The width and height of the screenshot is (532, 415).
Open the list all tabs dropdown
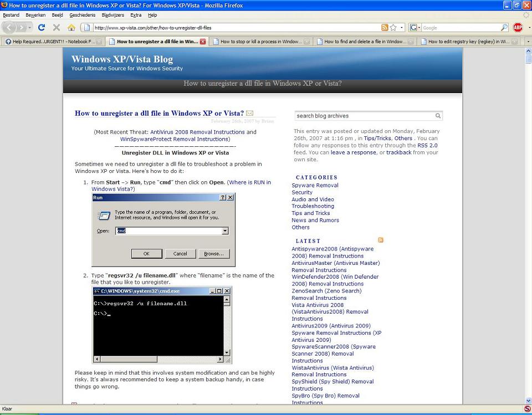coord(528,42)
